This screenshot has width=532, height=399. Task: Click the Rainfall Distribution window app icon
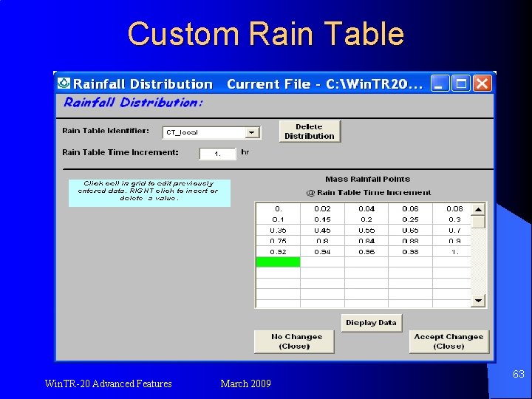pyautogui.click(x=64, y=83)
